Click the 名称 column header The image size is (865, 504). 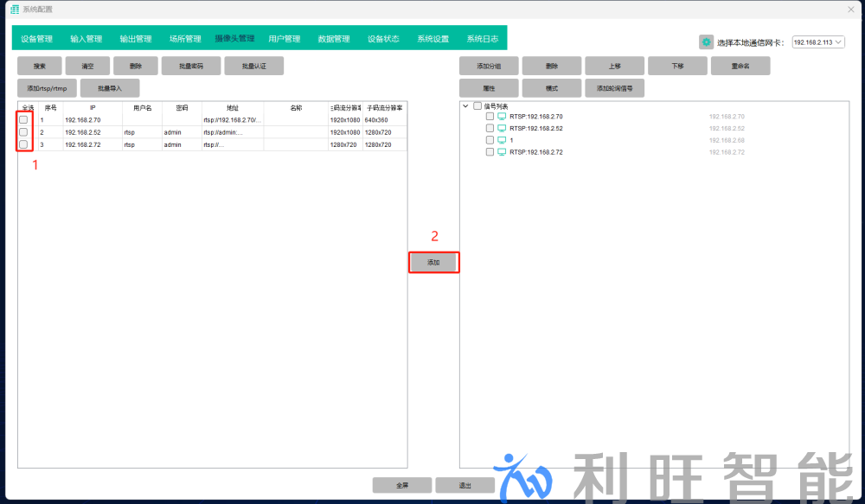tap(296, 107)
